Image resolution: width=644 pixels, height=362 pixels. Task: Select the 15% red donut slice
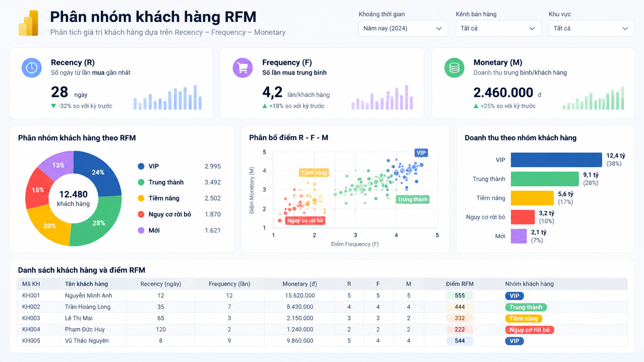pos(38,190)
